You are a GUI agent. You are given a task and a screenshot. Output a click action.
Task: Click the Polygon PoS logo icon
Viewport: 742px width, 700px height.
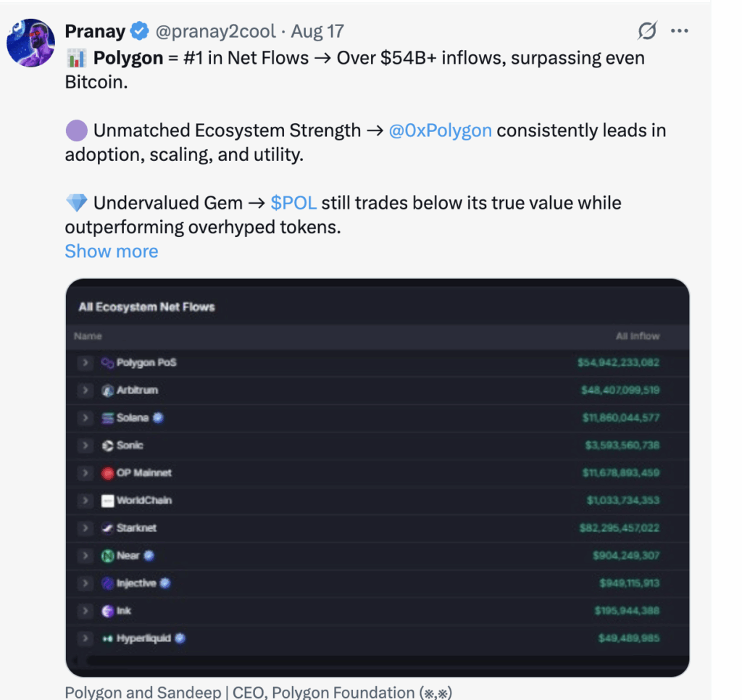[107, 363]
